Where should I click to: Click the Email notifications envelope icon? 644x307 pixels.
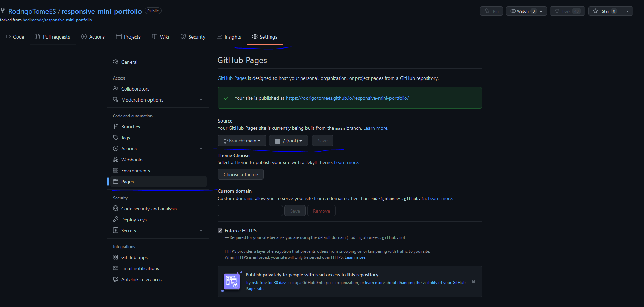[116, 268]
